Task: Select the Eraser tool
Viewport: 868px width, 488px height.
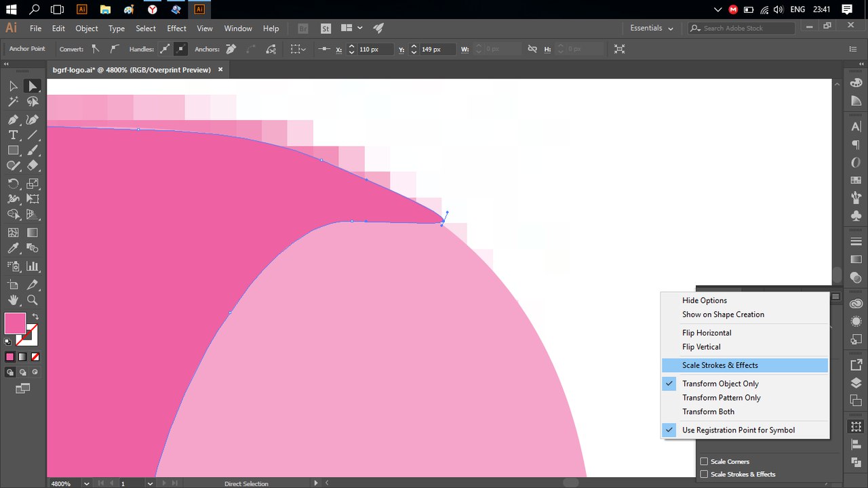Action: point(32,166)
